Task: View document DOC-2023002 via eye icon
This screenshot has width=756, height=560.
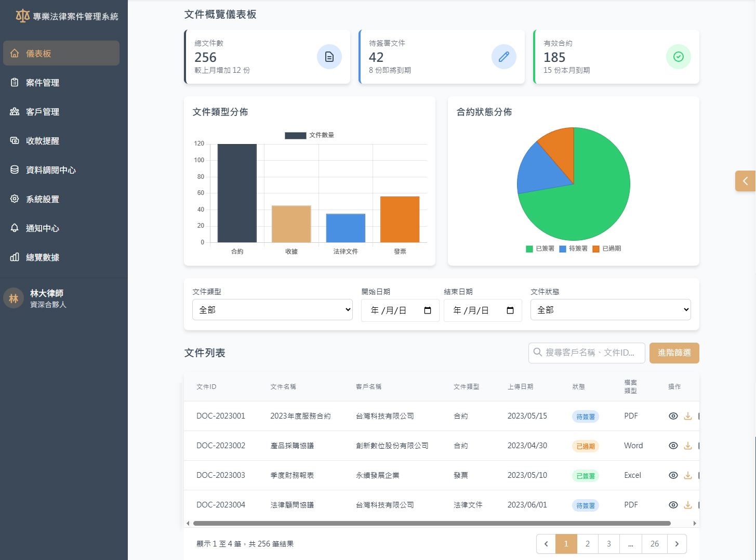Action: pos(673,446)
